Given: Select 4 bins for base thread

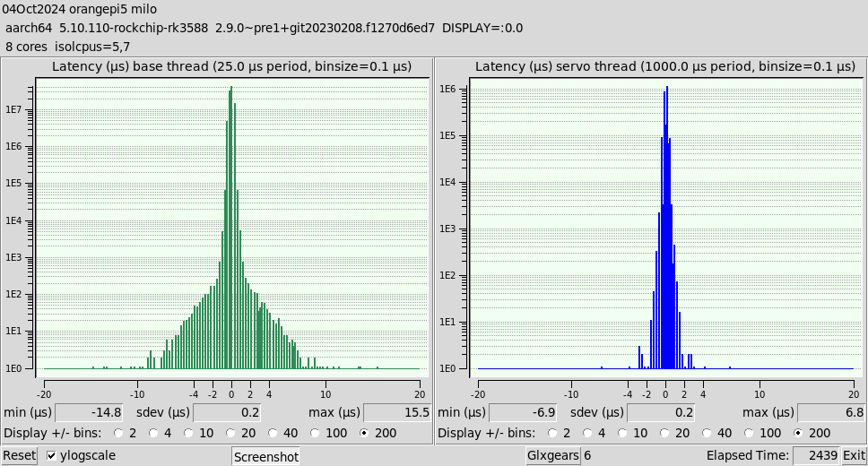Looking at the screenshot, I should (153, 433).
